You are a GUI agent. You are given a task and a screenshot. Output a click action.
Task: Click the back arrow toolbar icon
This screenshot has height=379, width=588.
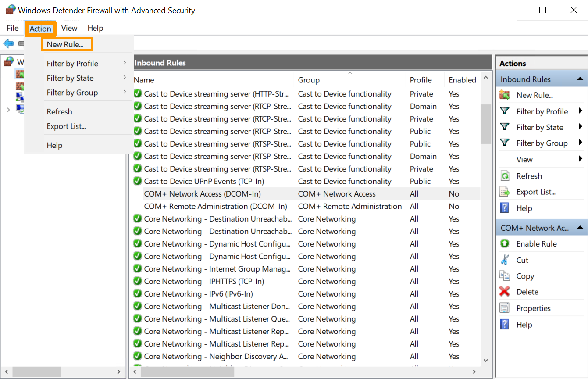[8, 44]
